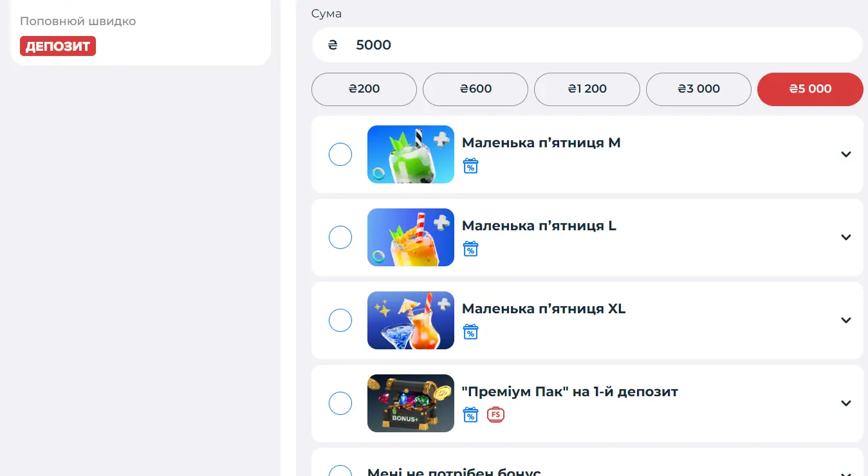Select the Маленька п'ятниця XL bonus radio
868x476 pixels.
[x=340, y=320]
